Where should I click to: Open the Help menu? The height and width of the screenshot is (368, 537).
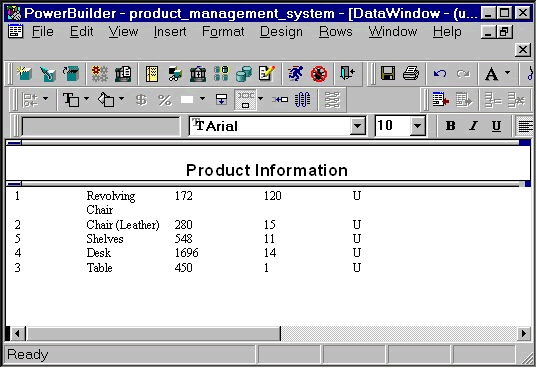click(447, 32)
